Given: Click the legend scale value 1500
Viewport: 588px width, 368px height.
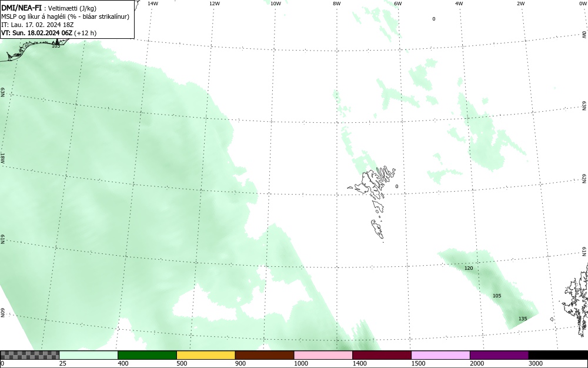Looking at the screenshot, I should tap(418, 363).
